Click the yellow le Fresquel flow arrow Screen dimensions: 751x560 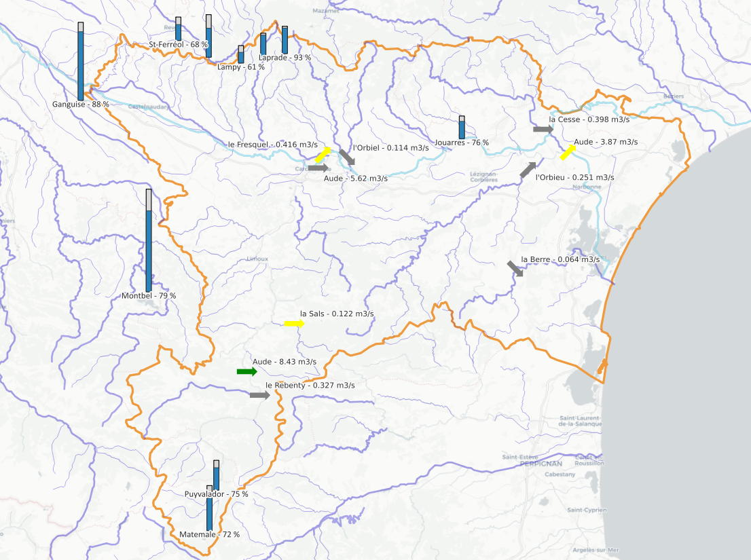tap(323, 155)
